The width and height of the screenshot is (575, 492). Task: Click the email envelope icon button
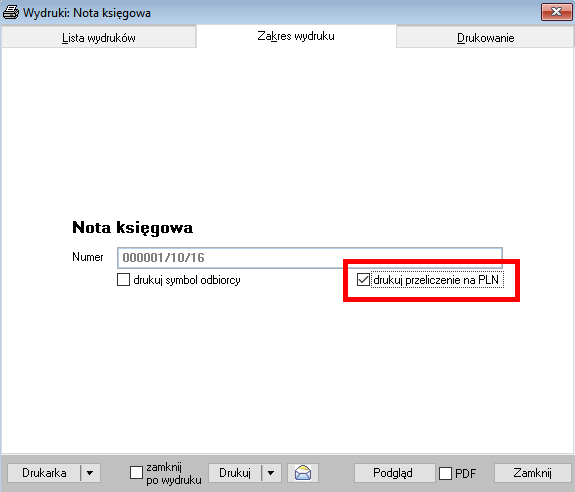(303, 473)
